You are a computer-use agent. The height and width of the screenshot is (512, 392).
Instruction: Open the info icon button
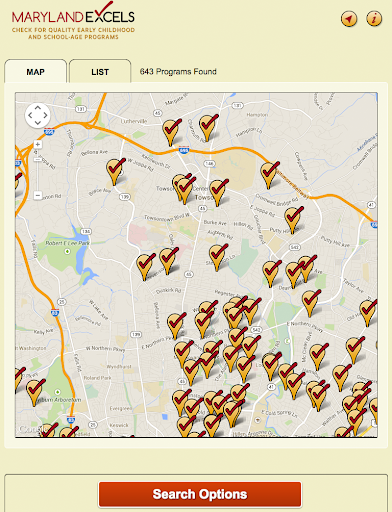tap(374, 19)
